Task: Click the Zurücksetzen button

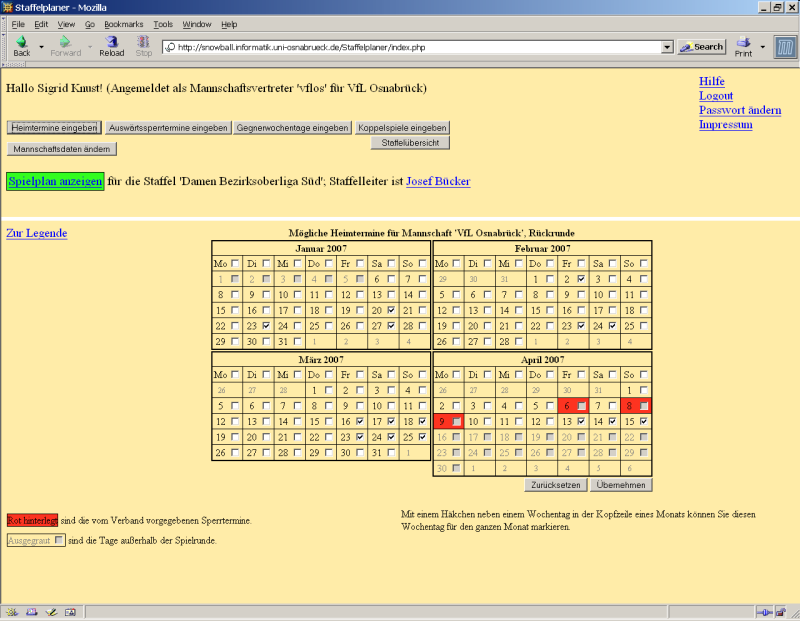Action: [x=556, y=485]
